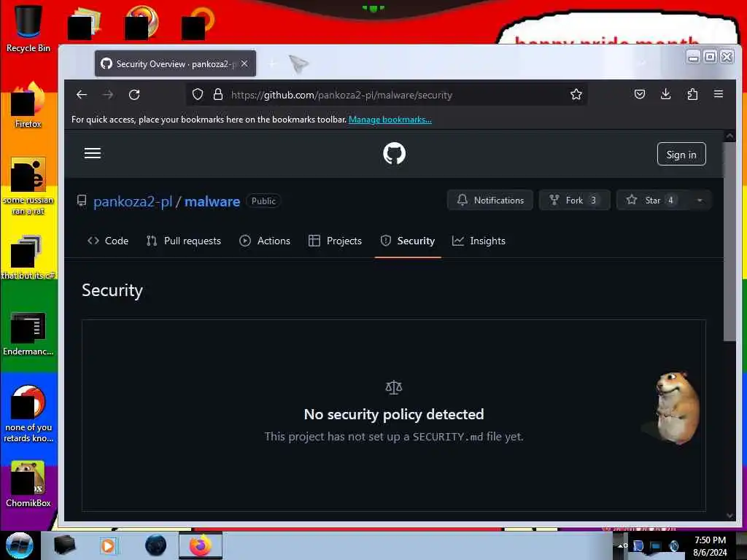The width and height of the screenshot is (747, 560).
Task: Open the clock showing 7:50 PM
Action: click(710, 546)
